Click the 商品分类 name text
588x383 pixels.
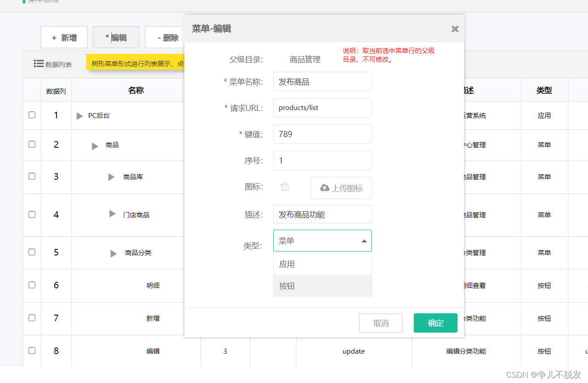pos(138,253)
